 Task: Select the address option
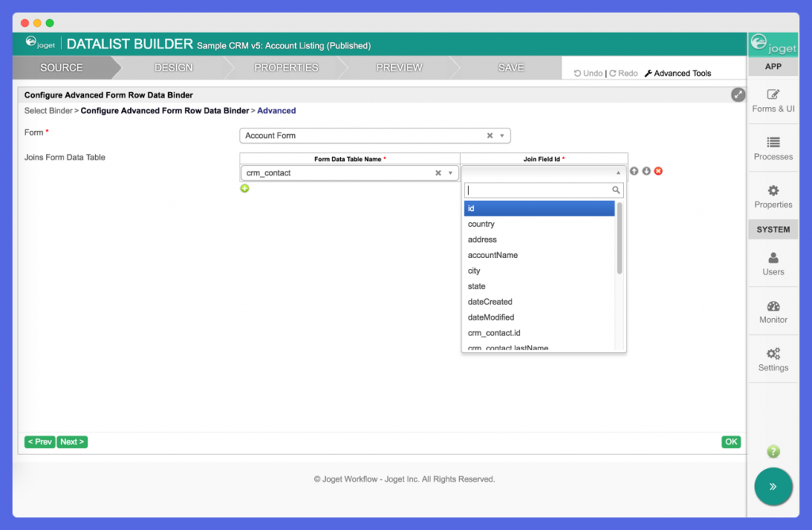[x=539, y=240]
